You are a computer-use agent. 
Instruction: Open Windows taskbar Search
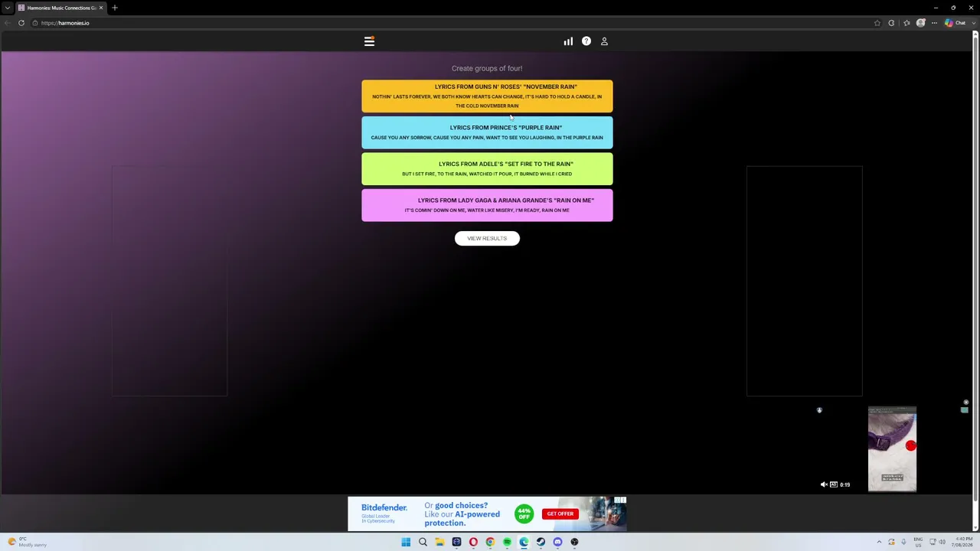(x=423, y=542)
